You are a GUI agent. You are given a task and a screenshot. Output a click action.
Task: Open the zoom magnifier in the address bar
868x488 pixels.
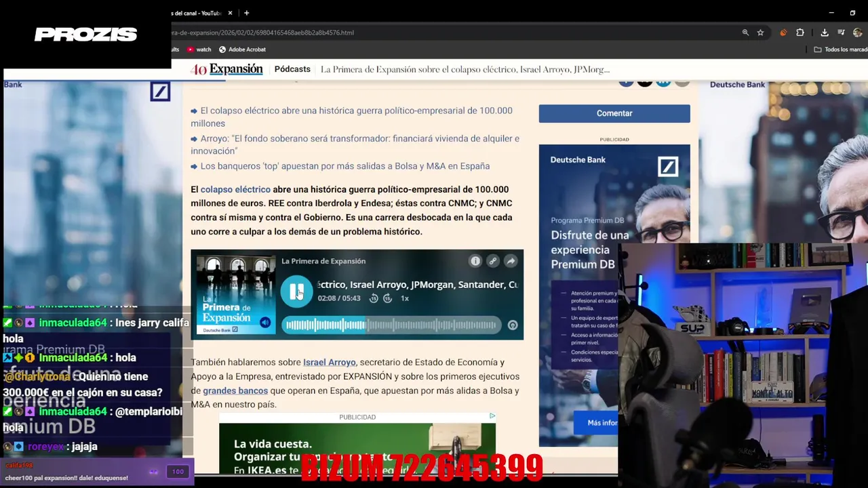pyautogui.click(x=745, y=33)
